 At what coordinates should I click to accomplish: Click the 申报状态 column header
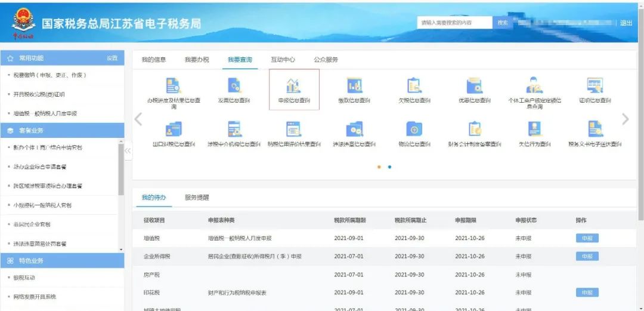[526, 220]
